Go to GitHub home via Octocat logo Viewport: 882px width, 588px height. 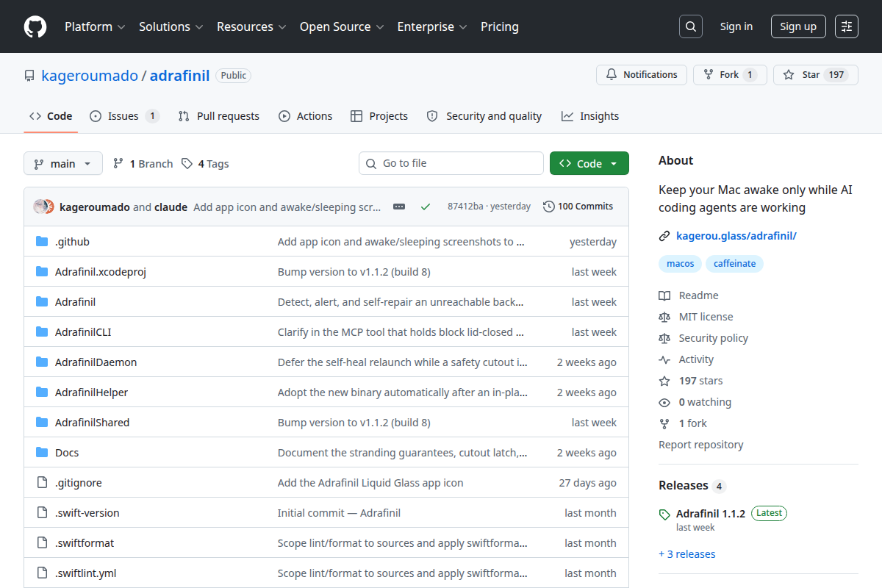click(35, 26)
